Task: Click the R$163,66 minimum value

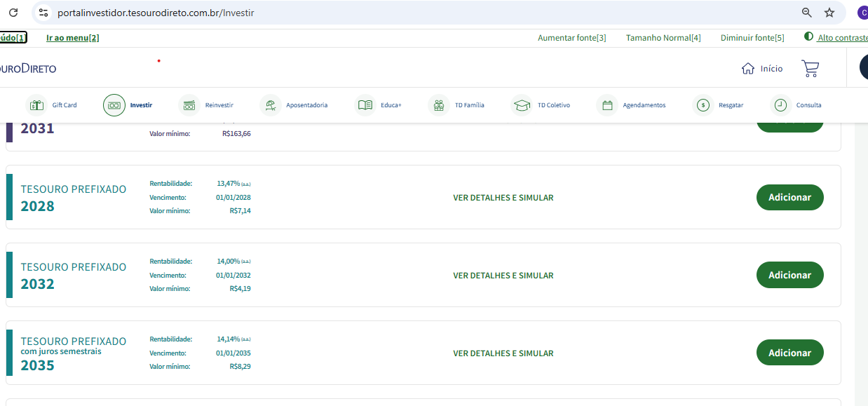Action: [x=236, y=133]
